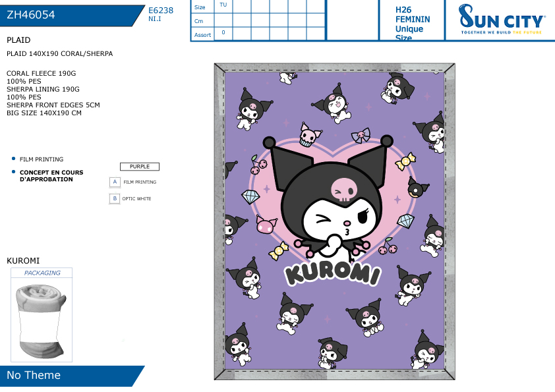Click the E6238 code link
The image size is (555, 392).
point(161,11)
